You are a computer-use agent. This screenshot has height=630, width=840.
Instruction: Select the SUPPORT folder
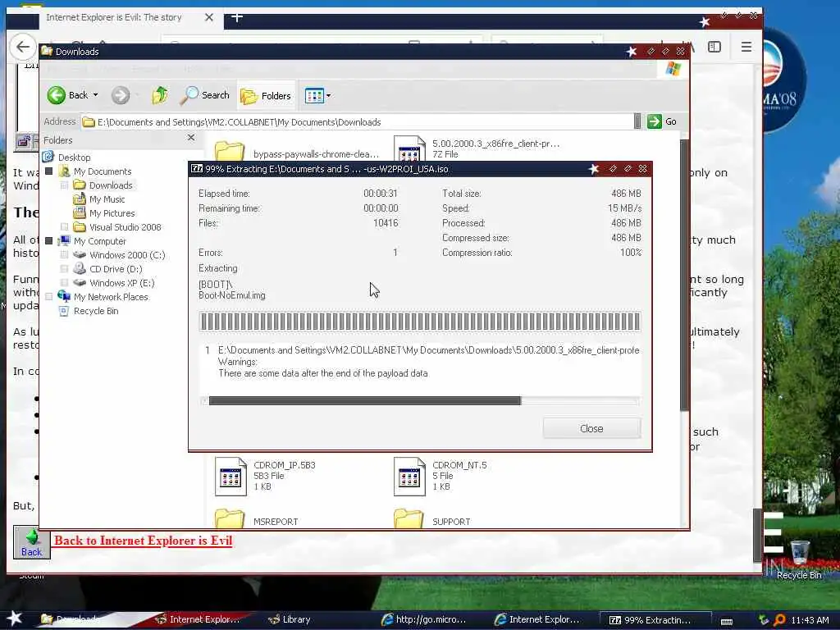pyautogui.click(x=432, y=519)
